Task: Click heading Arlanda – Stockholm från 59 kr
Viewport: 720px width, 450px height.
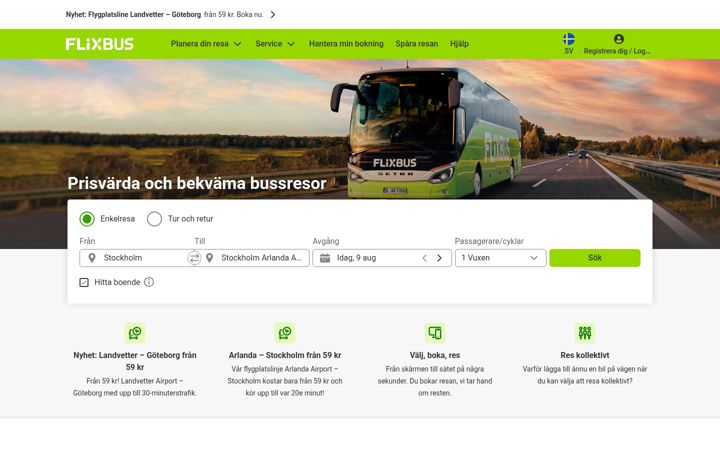Action: pyautogui.click(x=285, y=355)
